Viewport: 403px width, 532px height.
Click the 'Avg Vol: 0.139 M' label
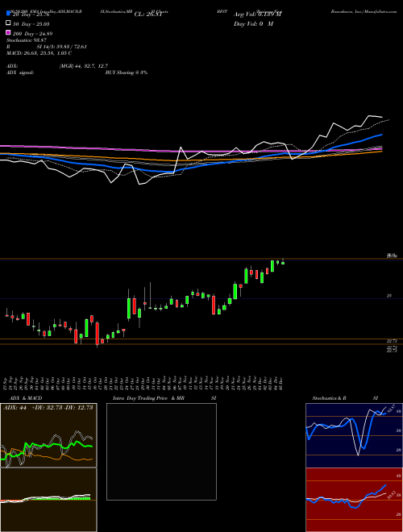tap(257, 15)
